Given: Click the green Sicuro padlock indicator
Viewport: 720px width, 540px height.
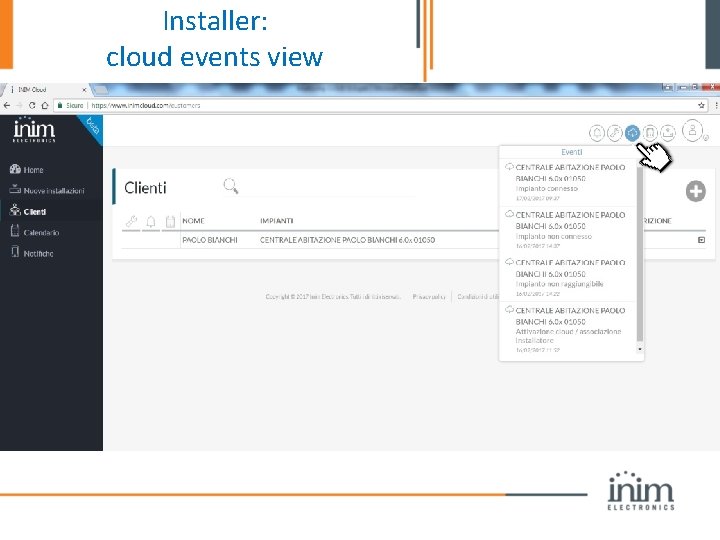Looking at the screenshot, I should (70, 105).
